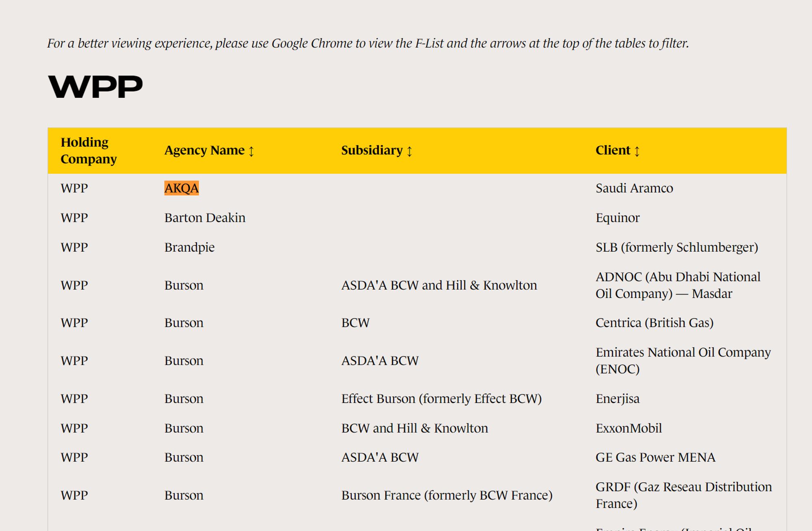
Task: Click the Saudi Aramco client cell
Action: [x=634, y=188]
